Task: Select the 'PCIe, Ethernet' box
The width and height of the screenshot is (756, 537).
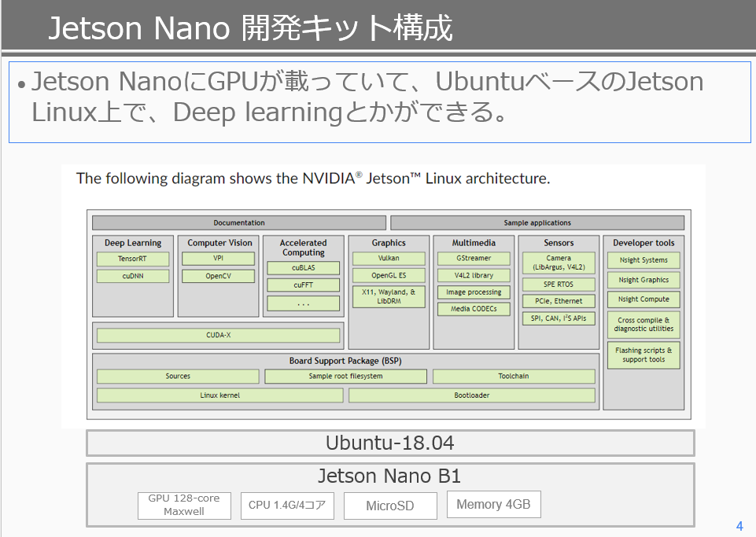Action: pos(559,301)
